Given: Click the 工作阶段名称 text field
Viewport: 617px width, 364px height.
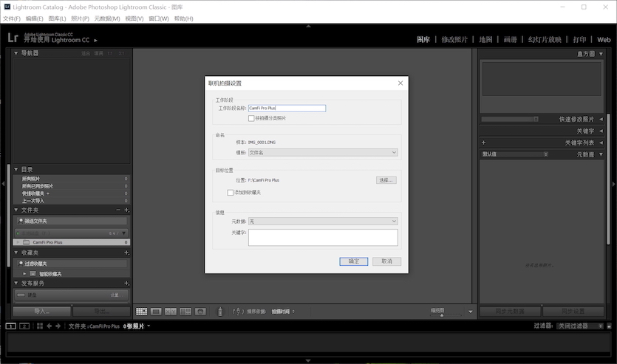Looking at the screenshot, I should pos(287,108).
